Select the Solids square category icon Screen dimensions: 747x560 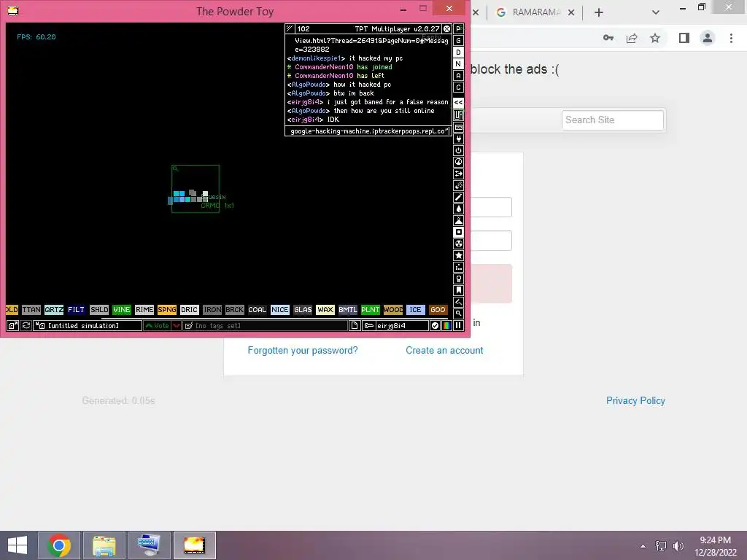click(458, 233)
